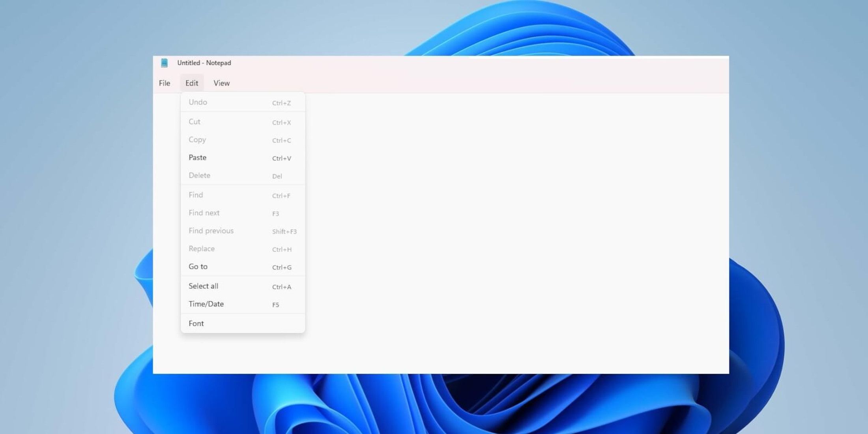The image size is (868, 434).
Task: Select the Copy menu entry
Action: 243,140
